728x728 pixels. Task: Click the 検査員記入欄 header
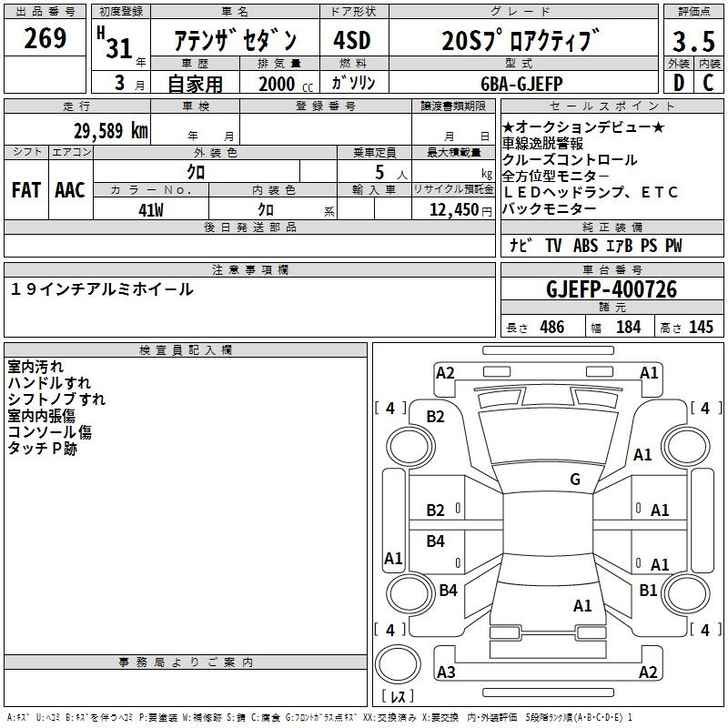click(x=186, y=349)
